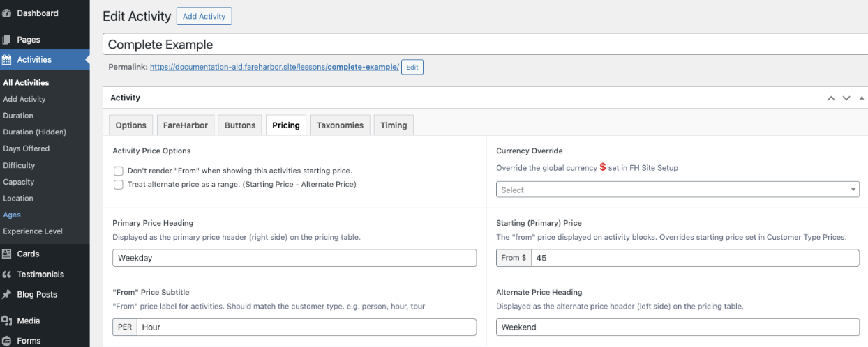Viewport: 868px width, 347px height.
Task: Open Location submenu item
Action: tap(18, 199)
